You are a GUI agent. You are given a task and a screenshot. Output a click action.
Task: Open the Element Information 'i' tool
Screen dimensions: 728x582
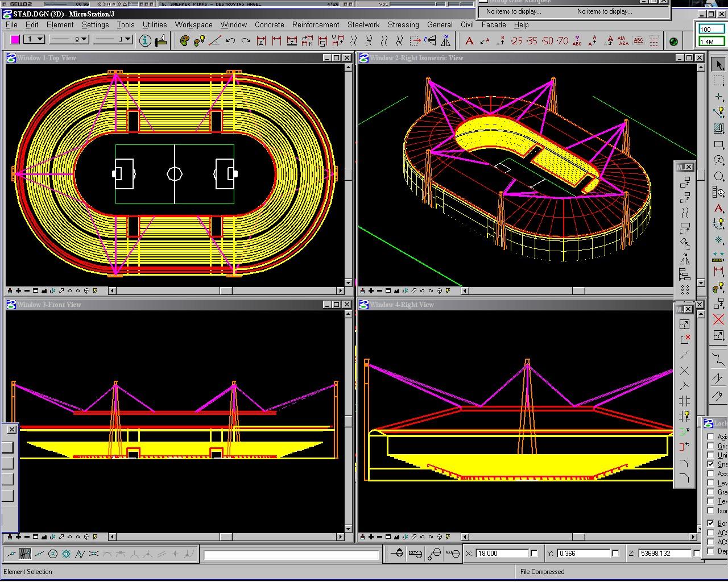(145, 40)
